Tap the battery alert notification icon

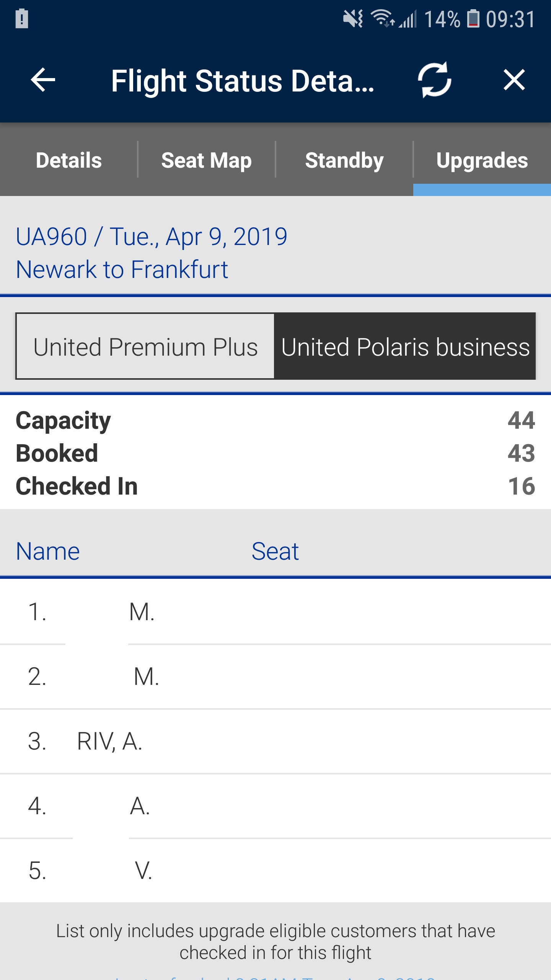click(x=22, y=18)
